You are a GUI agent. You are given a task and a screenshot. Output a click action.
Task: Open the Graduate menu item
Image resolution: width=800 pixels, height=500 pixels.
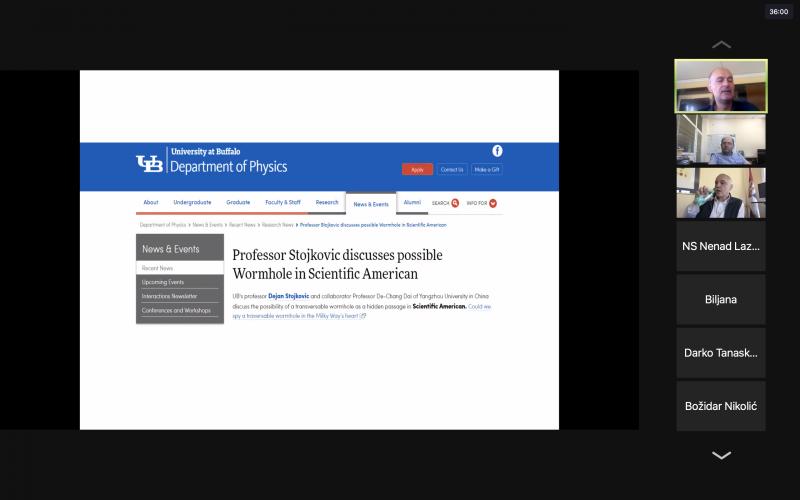(238, 203)
